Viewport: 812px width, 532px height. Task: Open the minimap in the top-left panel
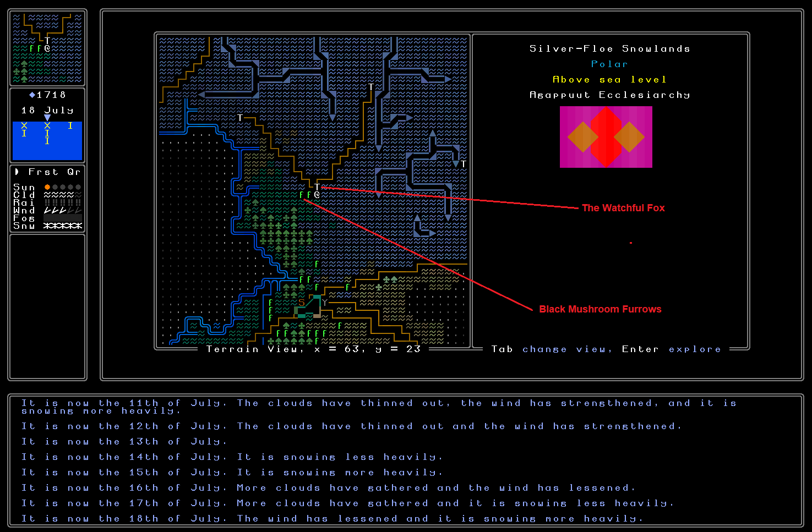47,48
